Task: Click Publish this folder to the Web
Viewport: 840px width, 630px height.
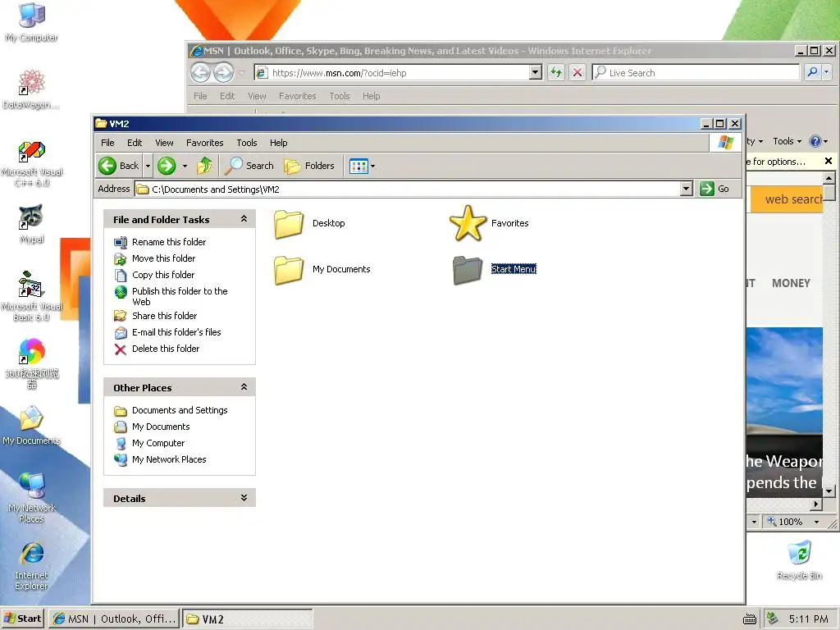Action: 180,296
